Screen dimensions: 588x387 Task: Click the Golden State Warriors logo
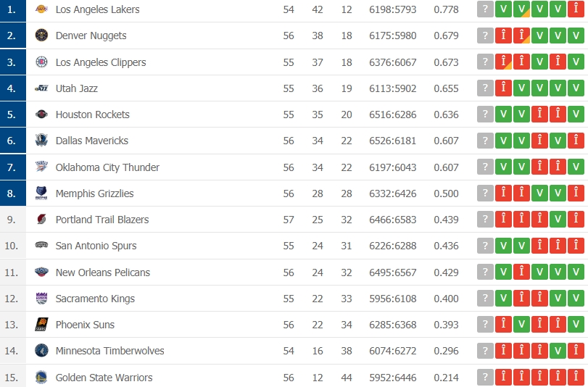tap(41, 377)
